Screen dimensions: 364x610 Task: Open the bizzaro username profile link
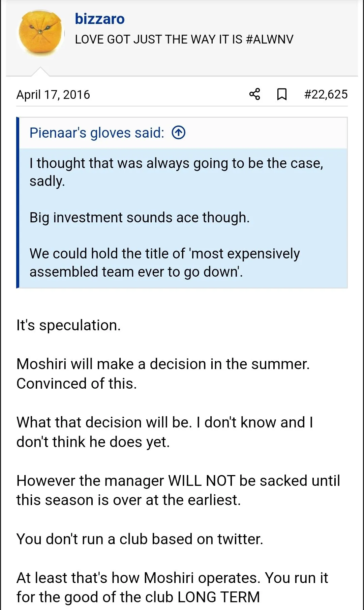click(100, 19)
